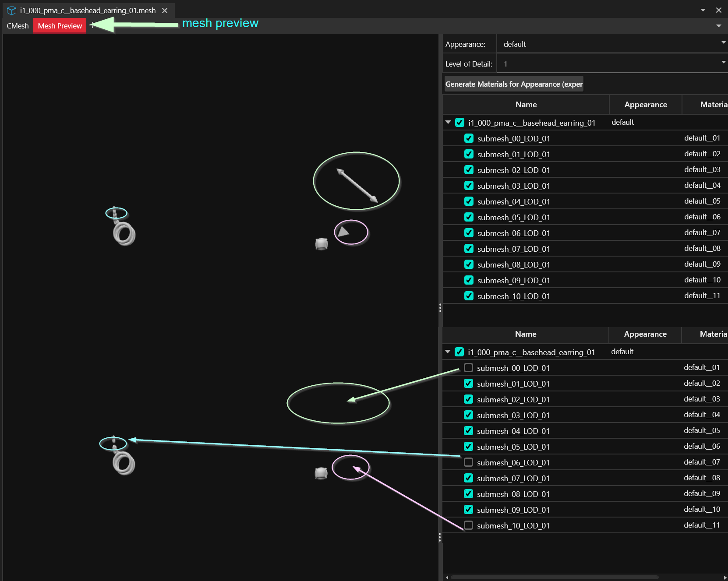Click the mesh file cube icon in tab

coord(11,11)
